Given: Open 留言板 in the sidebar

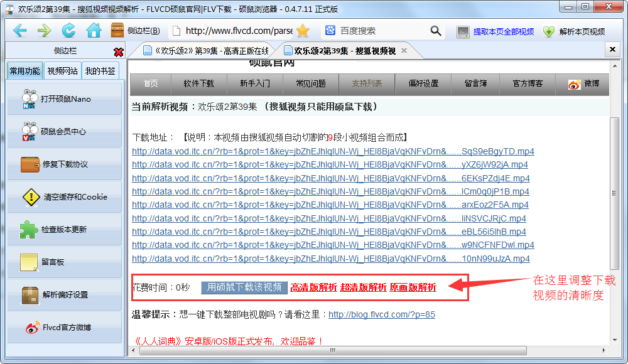Looking at the screenshot, I should tap(65, 262).
